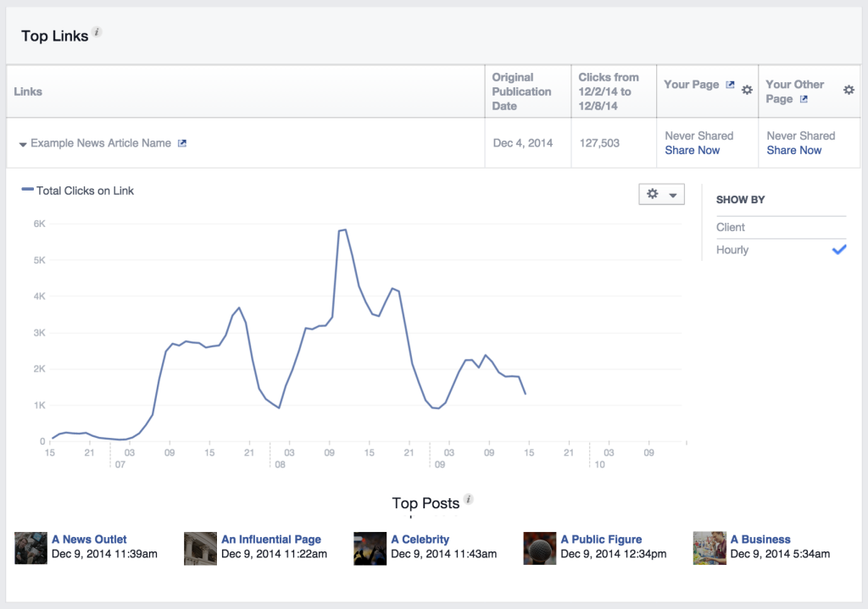Click the blue checkmark beside Hourly

[x=839, y=249]
